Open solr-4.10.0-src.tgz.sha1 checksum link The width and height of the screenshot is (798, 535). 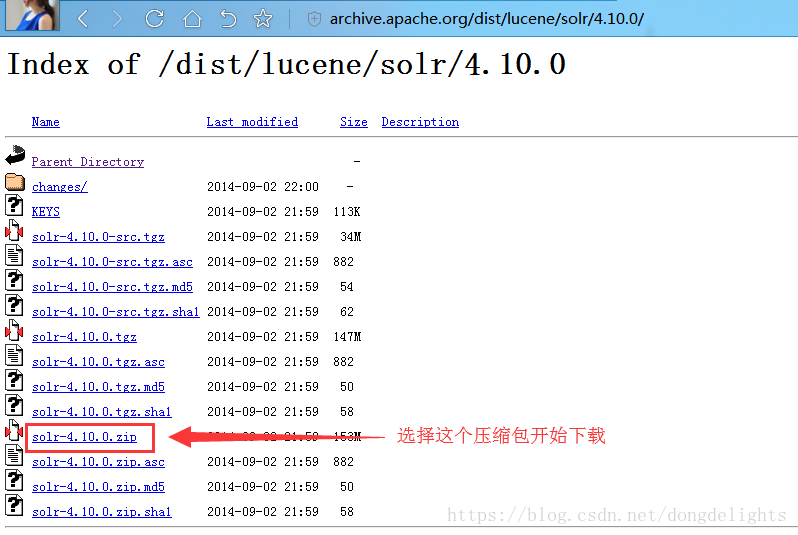pyautogui.click(x=116, y=312)
